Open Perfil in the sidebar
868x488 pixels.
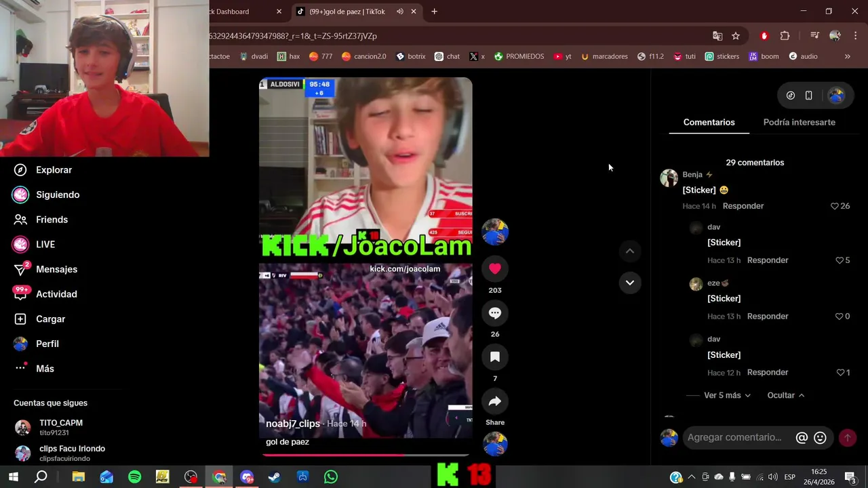click(x=36, y=344)
